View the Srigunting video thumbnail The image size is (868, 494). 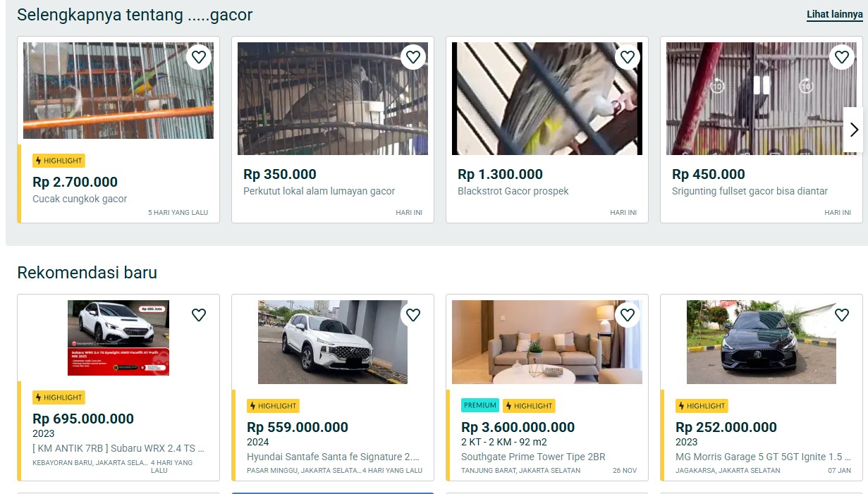point(761,99)
